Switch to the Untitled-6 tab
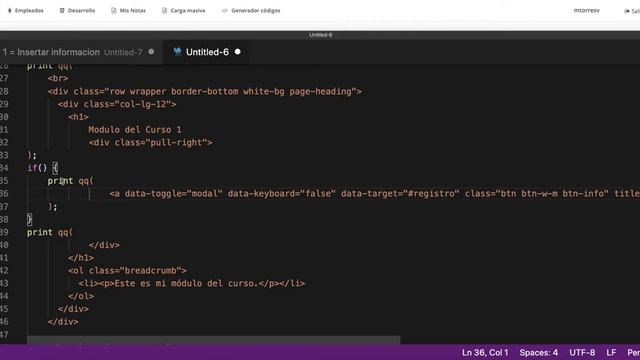This screenshot has height=360, width=640. click(207, 52)
